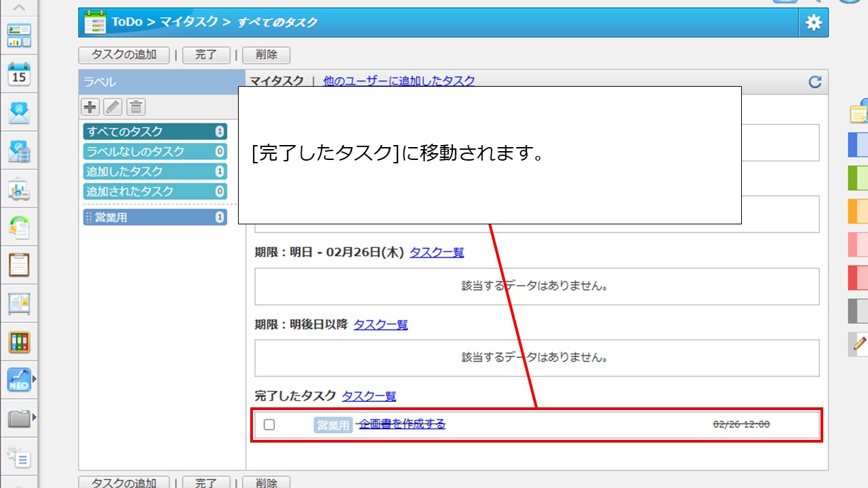Open the ToDo settings gear

tap(813, 23)
